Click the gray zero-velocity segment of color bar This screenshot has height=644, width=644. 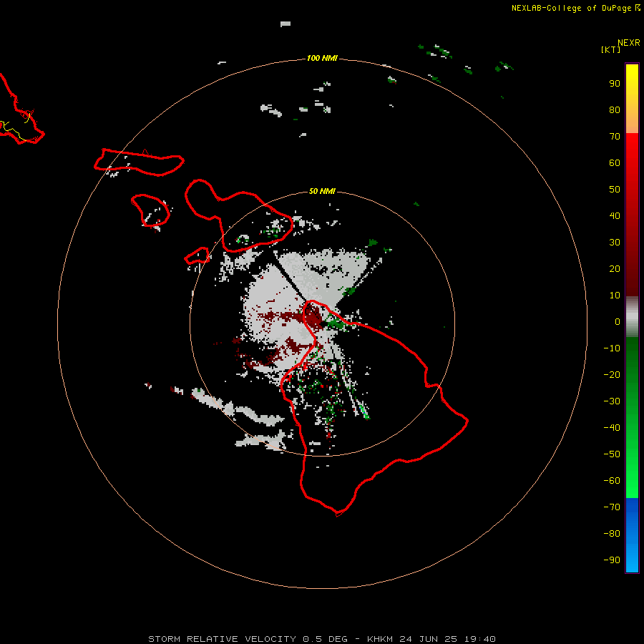pos(632,317)
